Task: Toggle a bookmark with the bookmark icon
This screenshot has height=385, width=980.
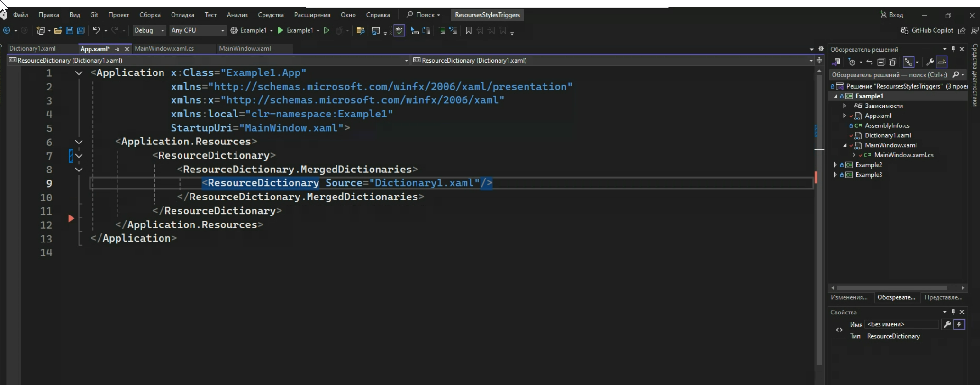Action: 468,30
